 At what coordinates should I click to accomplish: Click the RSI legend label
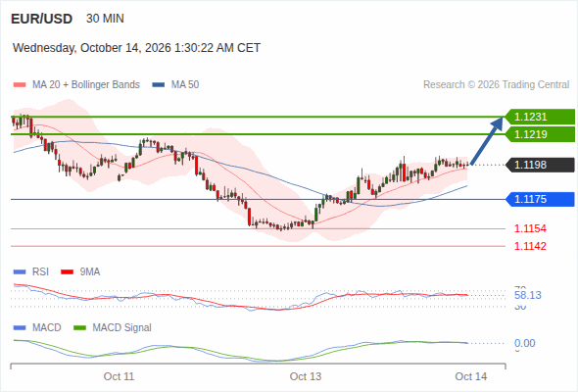click(40, 272)
